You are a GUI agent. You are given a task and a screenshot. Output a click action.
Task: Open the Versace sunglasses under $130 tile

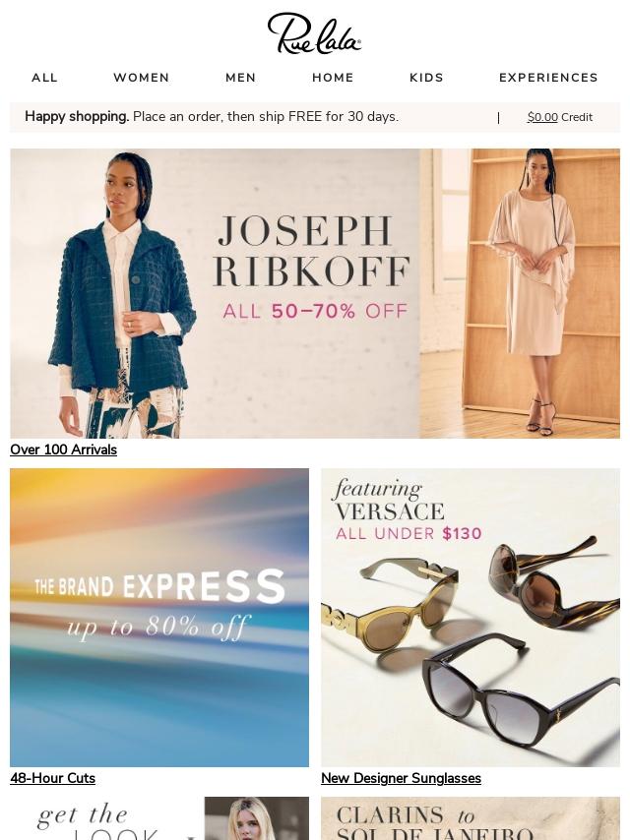click(471, 618)
